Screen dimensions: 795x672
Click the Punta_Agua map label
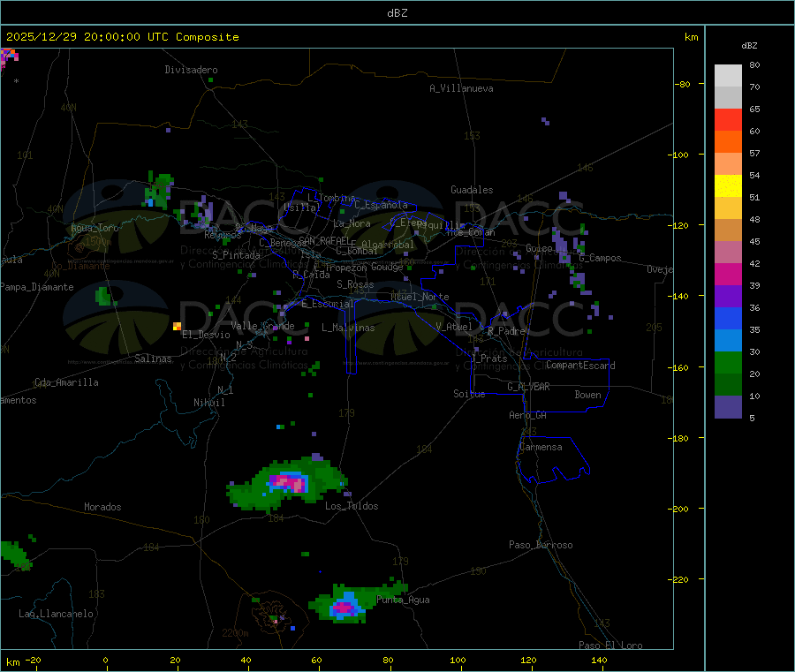(x=403, y=600)
